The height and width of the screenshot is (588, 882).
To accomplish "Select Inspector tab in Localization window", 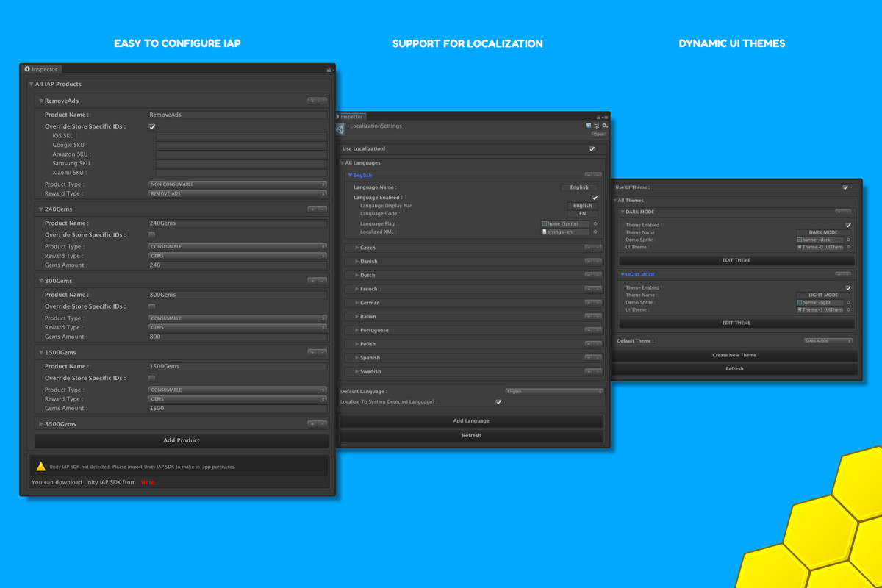I will (350, 117).
